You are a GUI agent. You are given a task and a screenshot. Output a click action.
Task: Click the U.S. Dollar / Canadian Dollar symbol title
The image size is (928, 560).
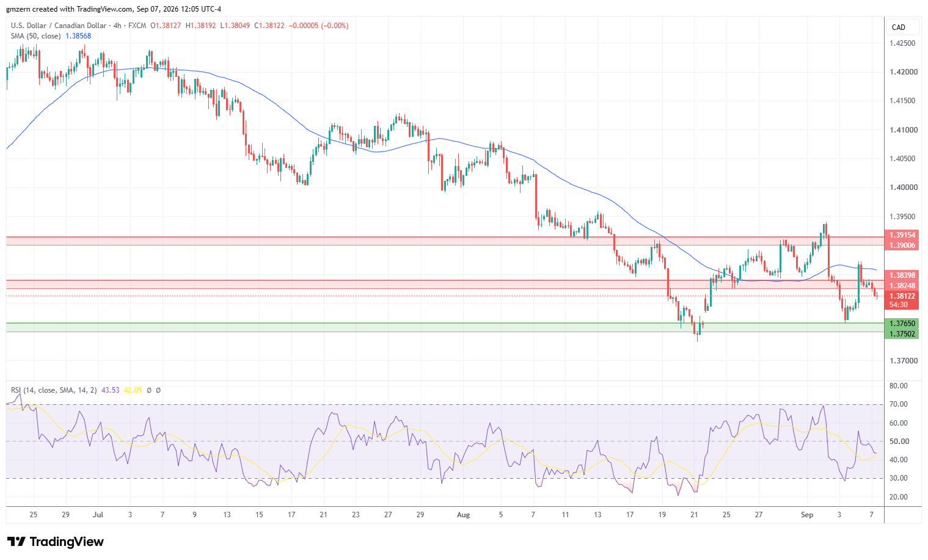click(58, 26)
